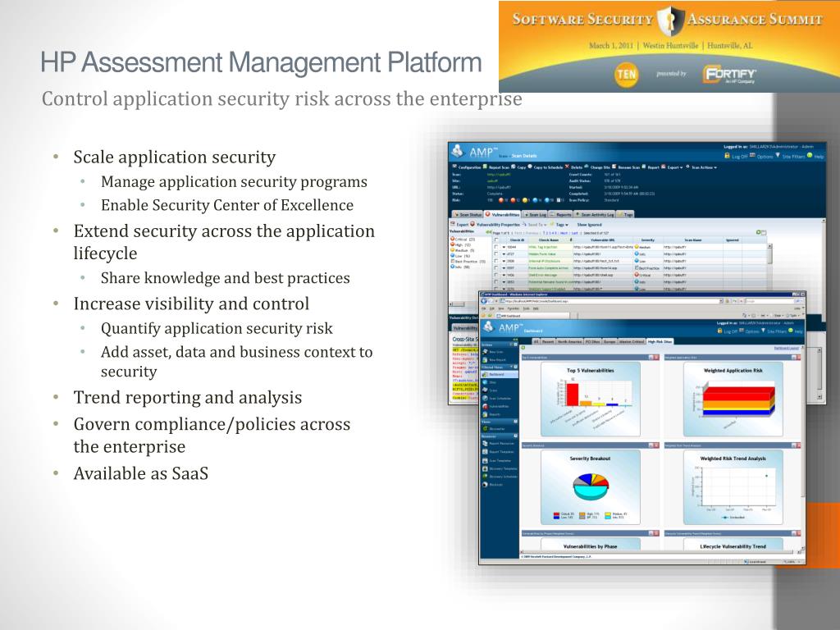Open Sites view in Dashboard sidebar
840x630 pixels.
coord(490,382)
